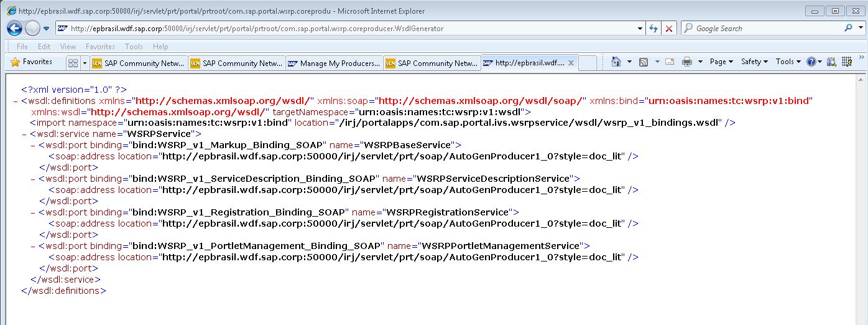Switch to the Manage My Producers tab
868x325 pixels.
point(334,63)
